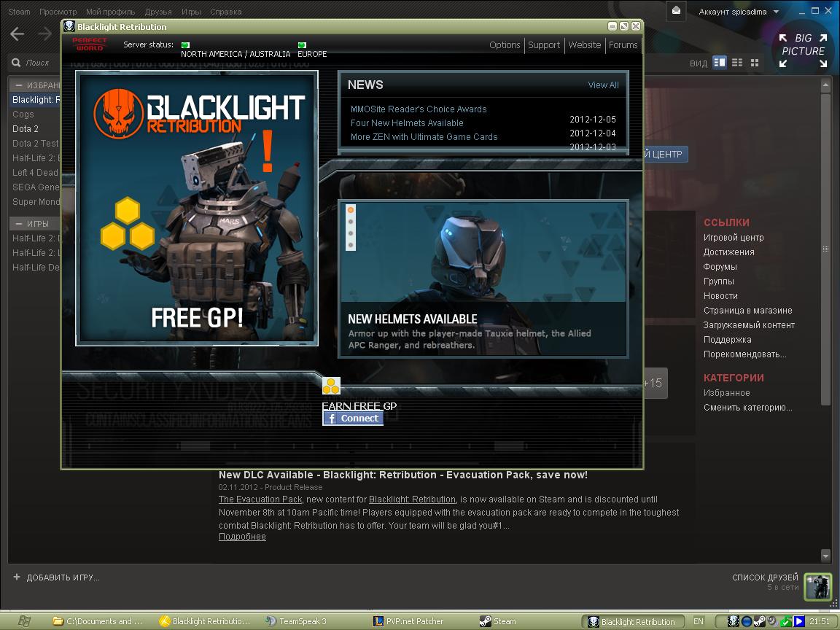Select the first news slide dot
This screenshot has height=630, width=840.
(x=351, y=210)
